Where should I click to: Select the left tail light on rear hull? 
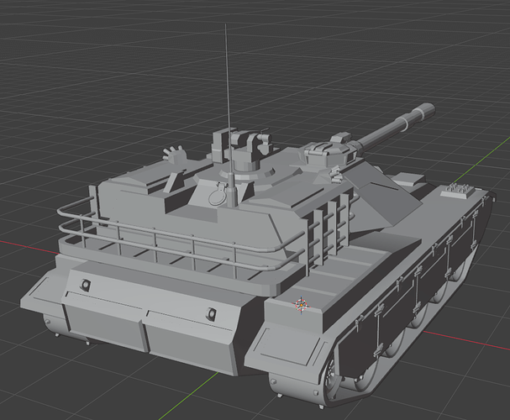[86, 285]
